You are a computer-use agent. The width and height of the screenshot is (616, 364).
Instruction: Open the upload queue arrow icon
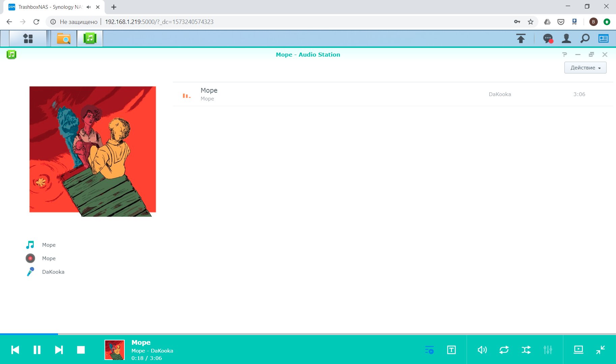(521, 39)
